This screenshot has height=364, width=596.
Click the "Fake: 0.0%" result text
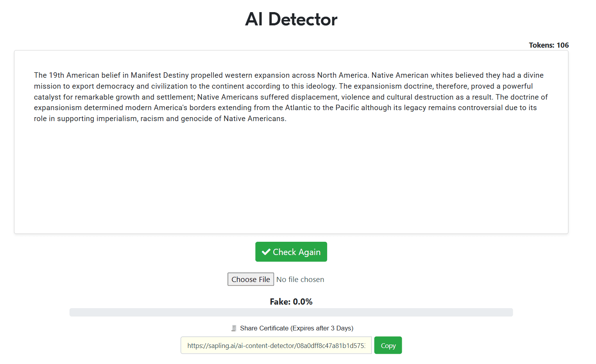point(291,302)
